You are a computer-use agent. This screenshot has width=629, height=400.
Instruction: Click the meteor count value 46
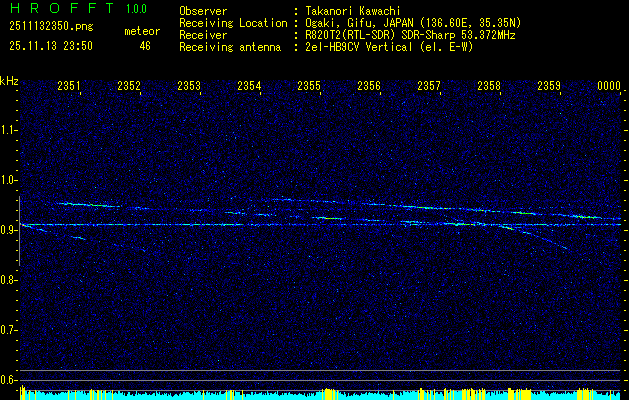[145, 46]
